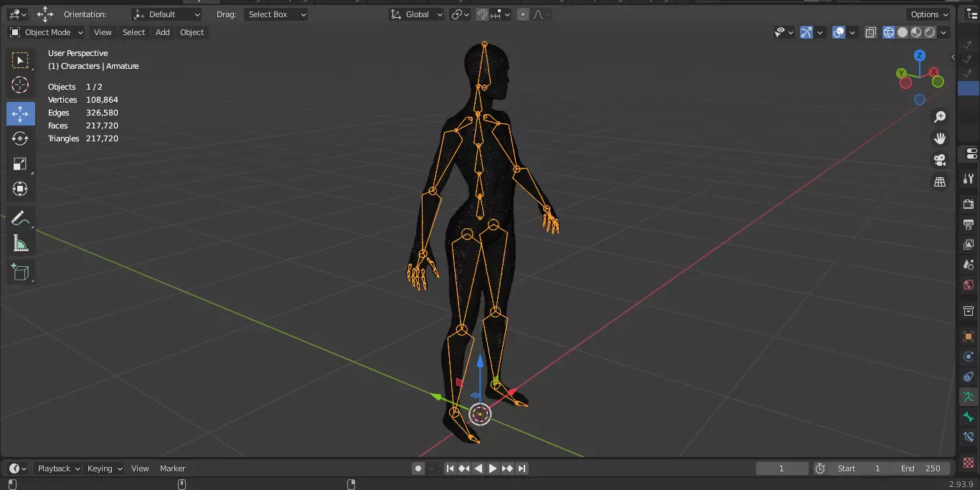
Task: Toggle proportional editing
Action: [x=523, y=14]
